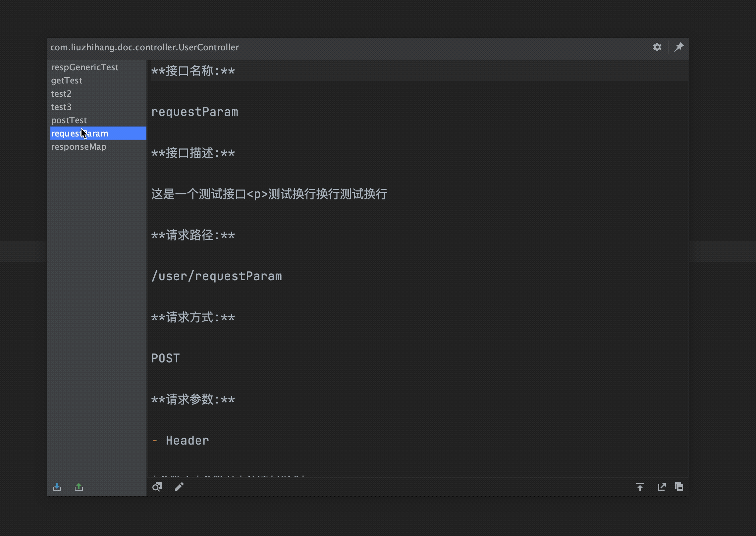Screen dimensions: 756x536
Task: Click the /user/requestParam path text
Action: 216,276
